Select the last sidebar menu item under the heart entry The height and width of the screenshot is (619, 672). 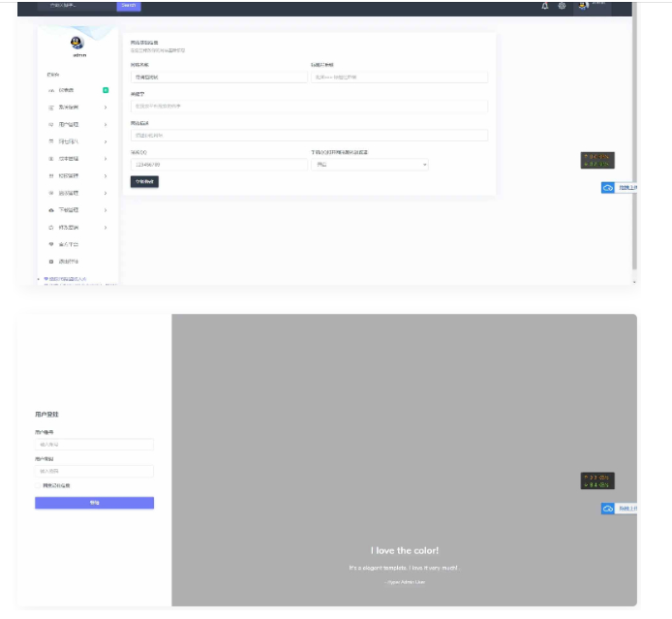[68, 262]
